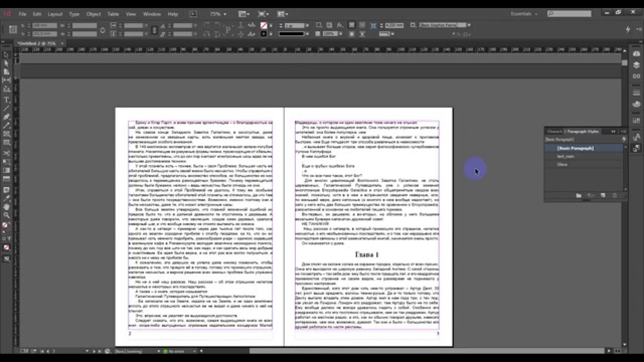Select the Selection tool in Tools panel
This screenshot has height=362, width=644.
click(7, 55)
